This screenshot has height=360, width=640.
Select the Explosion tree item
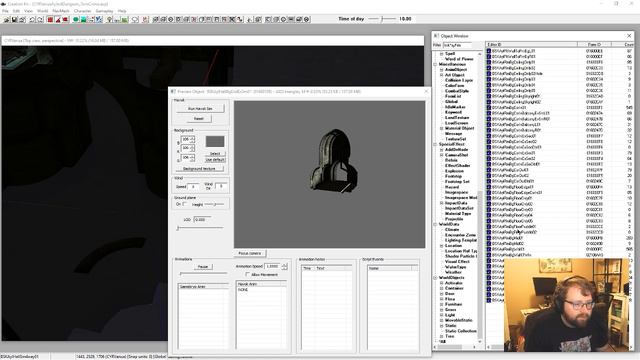click(x=454, y=171)
